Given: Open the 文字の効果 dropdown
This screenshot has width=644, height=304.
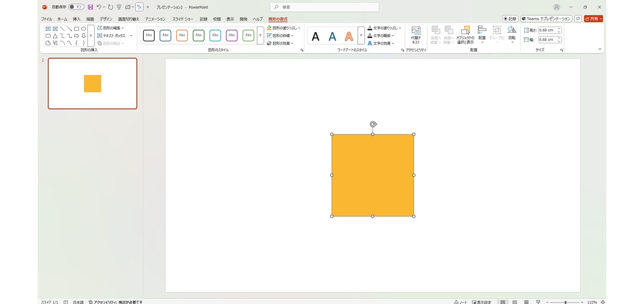Looking at the screenshot, I should [381, 43].
